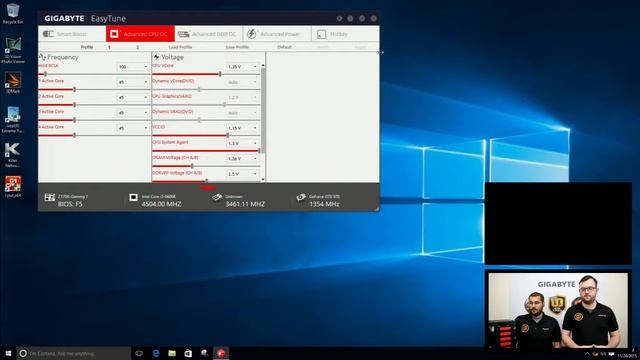Click the 3 Active Core slider handle
The image size is (640, 360).
tap(74, 120)
